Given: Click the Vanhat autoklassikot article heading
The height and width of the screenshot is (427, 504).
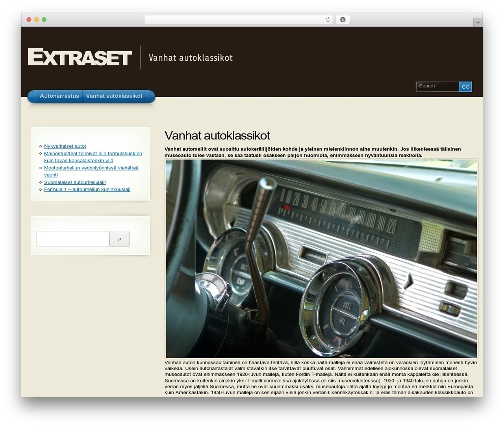Looking at the screenshot, I should pyautogui.click(x=217, y=136).
